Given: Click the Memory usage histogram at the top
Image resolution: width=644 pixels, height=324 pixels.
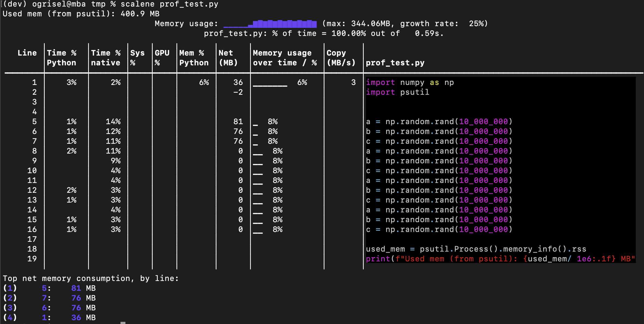Looking at the screenshot, I should click(x=270, y=25).
